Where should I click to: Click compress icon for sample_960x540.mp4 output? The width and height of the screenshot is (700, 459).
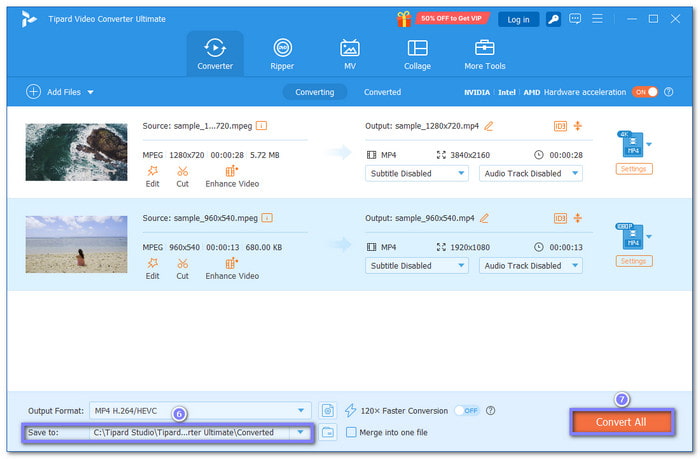(x=578, y=218)
